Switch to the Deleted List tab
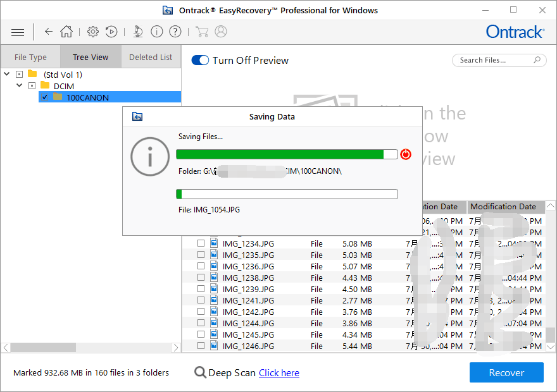This screenshot has height=392, width=557. [x=151, y=57]
